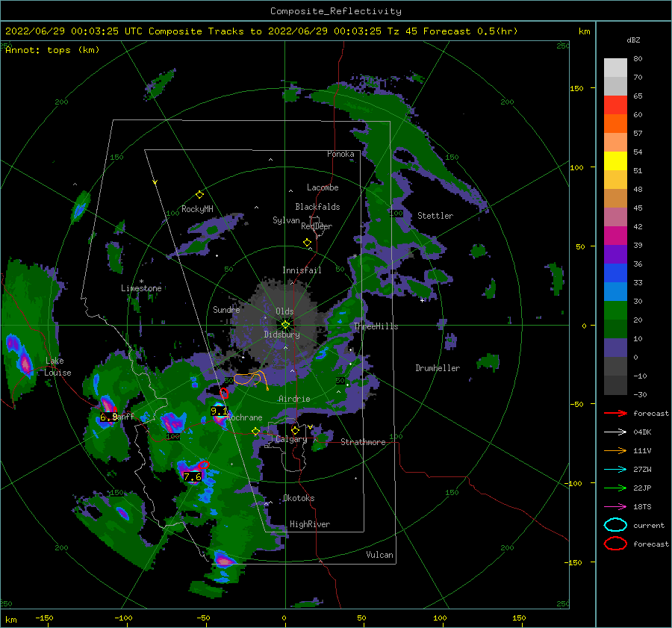The height and width of the screenshot is (628, 672).
Task: Click the yellow diamond marker below RedDeer
Action: coord(307,243)
